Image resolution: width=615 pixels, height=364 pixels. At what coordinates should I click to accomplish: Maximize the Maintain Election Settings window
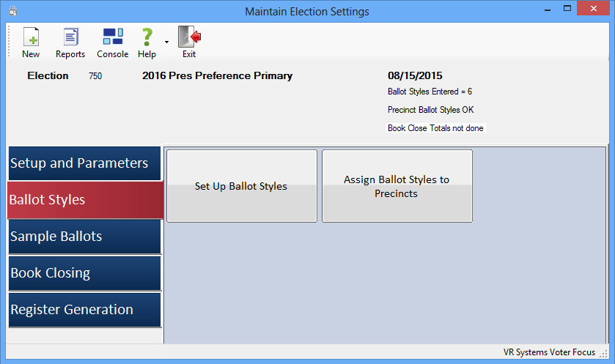[x=567, y=8]
